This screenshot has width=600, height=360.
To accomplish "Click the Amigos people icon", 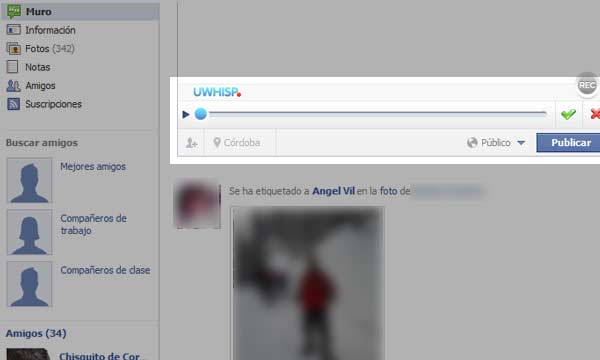I will [x=13, y=86].
